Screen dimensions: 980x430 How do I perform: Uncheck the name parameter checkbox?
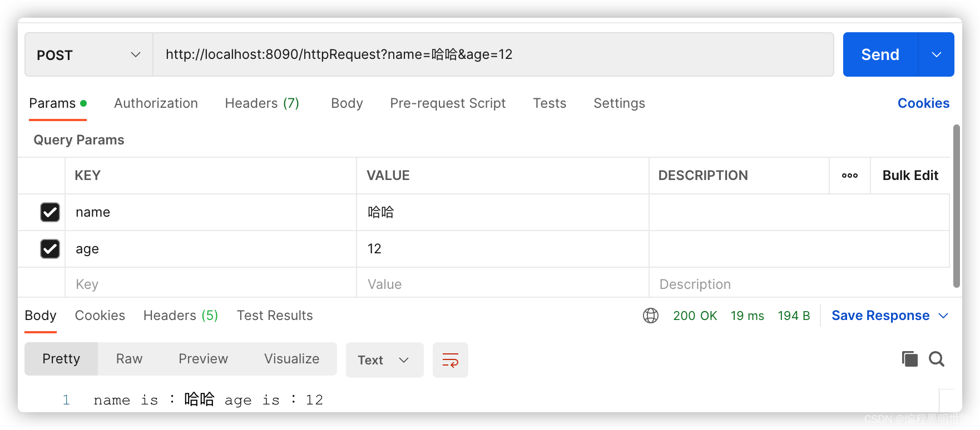pyautogui.click(x=50, y=212)
